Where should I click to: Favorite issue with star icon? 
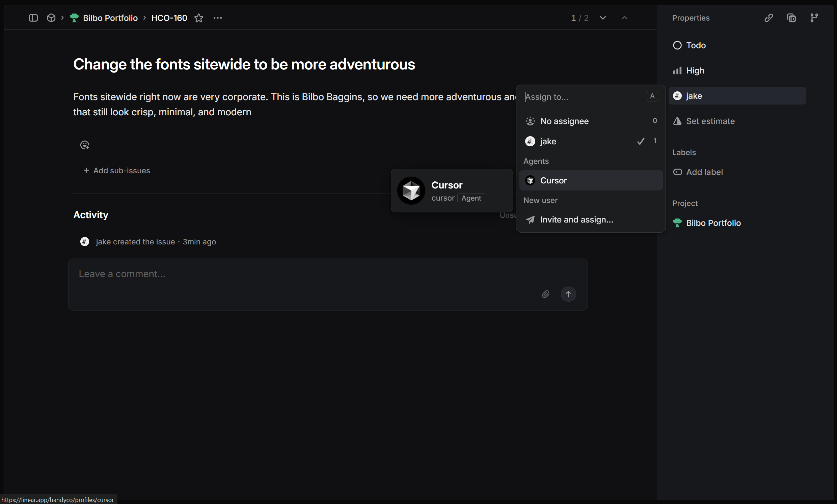click(x=199, y=18)
